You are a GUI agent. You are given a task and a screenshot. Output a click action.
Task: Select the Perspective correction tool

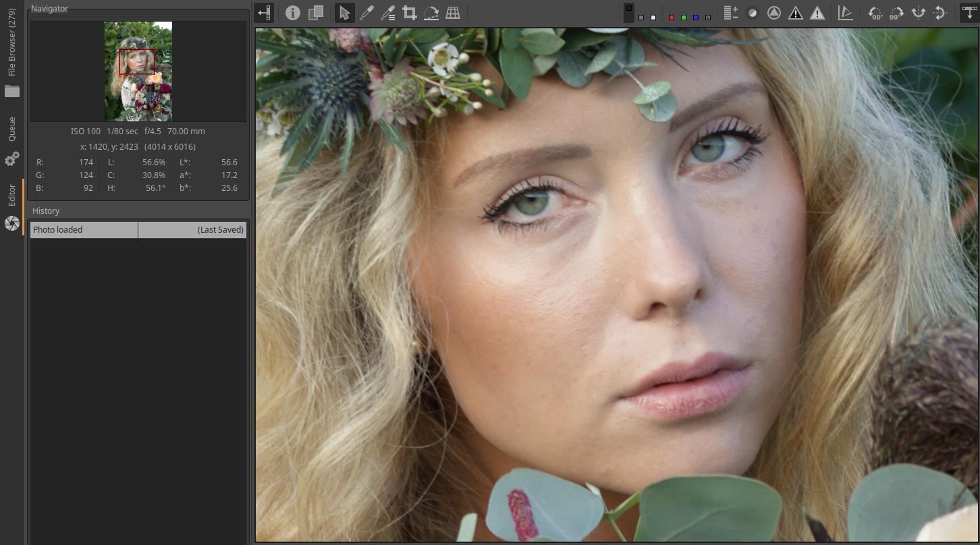tap(453, 13)
